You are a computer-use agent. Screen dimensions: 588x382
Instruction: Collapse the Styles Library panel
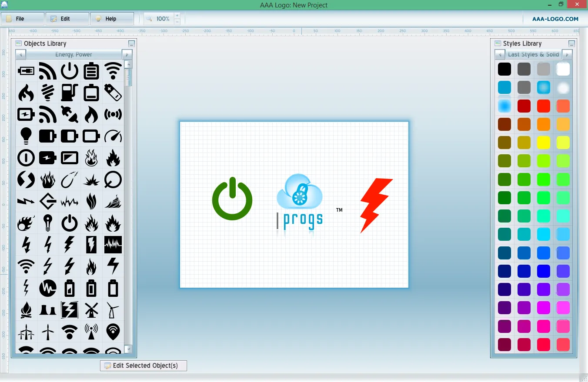click(571, 44)
